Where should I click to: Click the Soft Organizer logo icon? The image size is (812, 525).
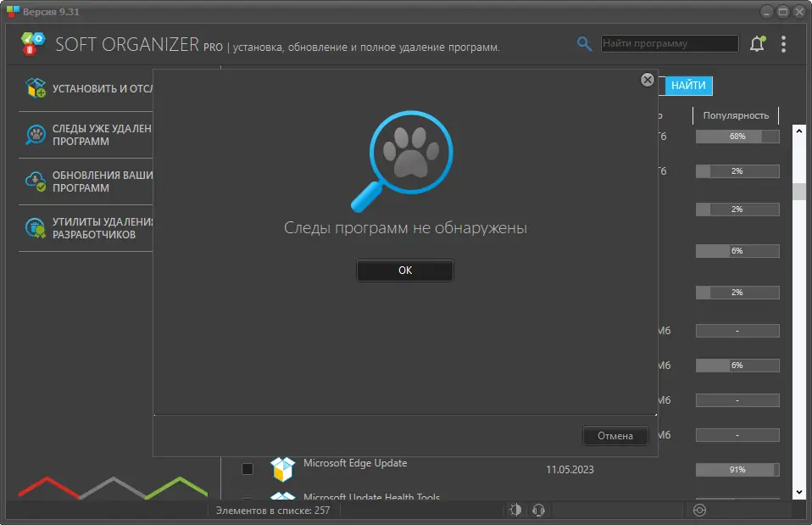[x=32, y=44]
